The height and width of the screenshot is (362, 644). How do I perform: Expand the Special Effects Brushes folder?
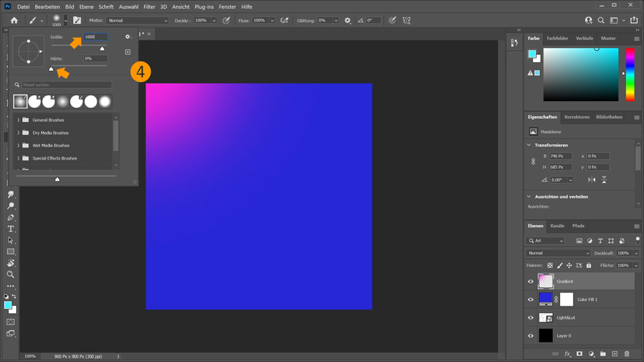18,158
